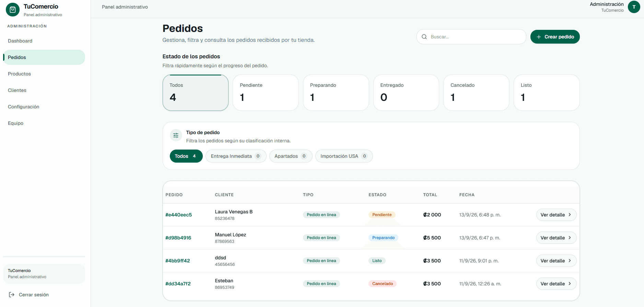Open the Dashboard section
This screenshot has width=644, height=307.
44,41
